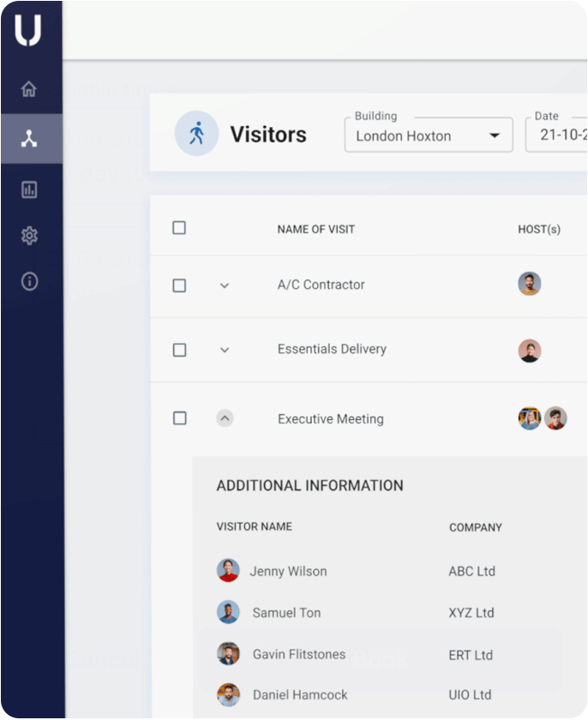Click the Visitors page title

click(x=268, y=135)
